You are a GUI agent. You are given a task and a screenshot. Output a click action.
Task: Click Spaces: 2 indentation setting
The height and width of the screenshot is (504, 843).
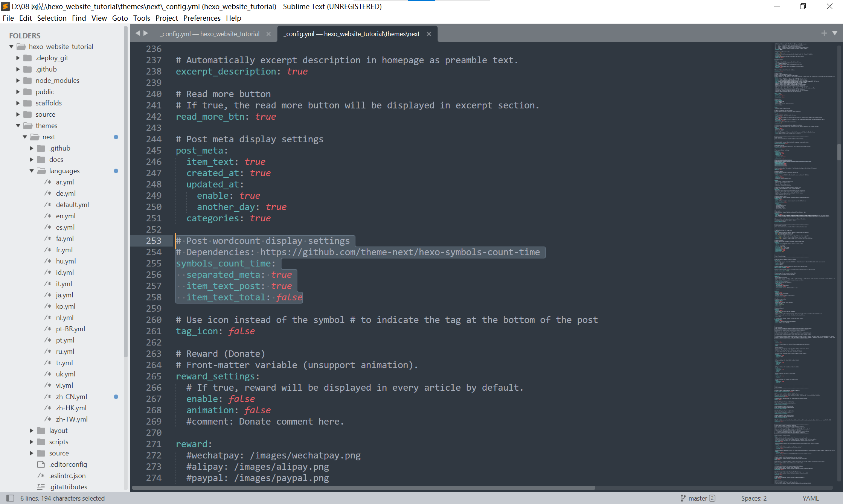point(754,498)
